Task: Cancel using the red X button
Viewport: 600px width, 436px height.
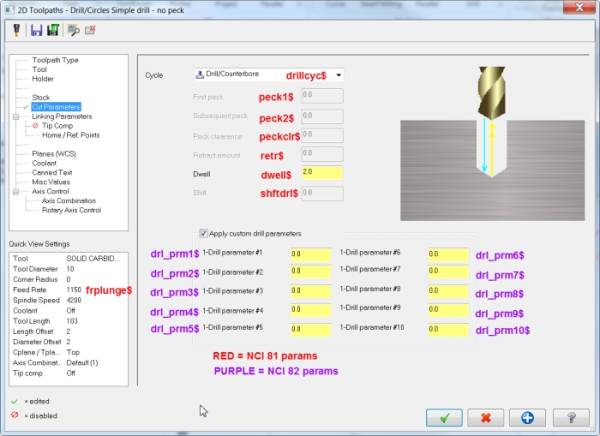Action: pyautogui.click(x=485, y=416)
